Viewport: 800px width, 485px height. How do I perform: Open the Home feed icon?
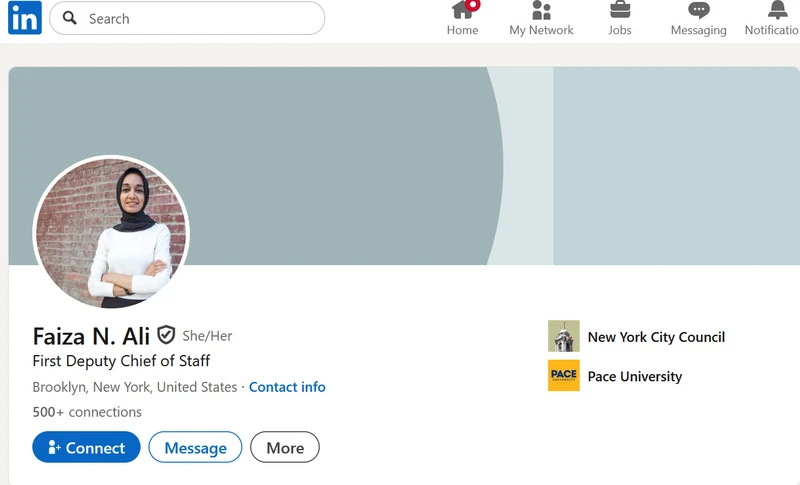[462, 10]
